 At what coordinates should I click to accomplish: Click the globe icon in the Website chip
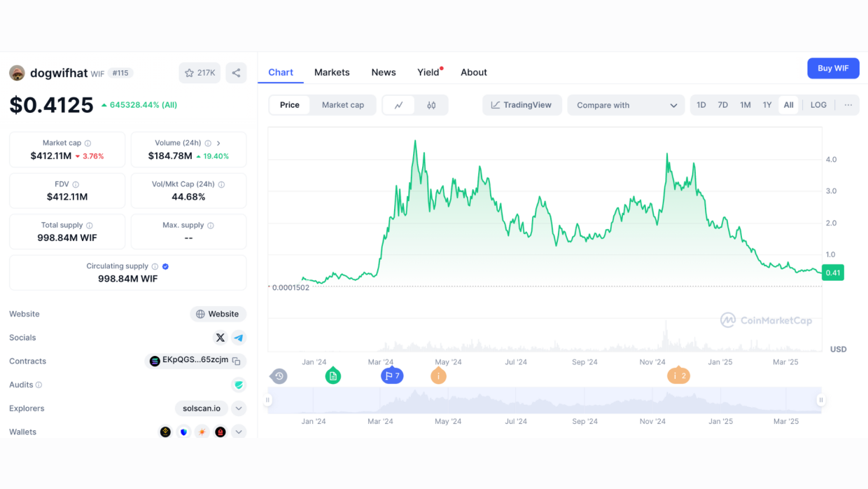coord(200,314)
